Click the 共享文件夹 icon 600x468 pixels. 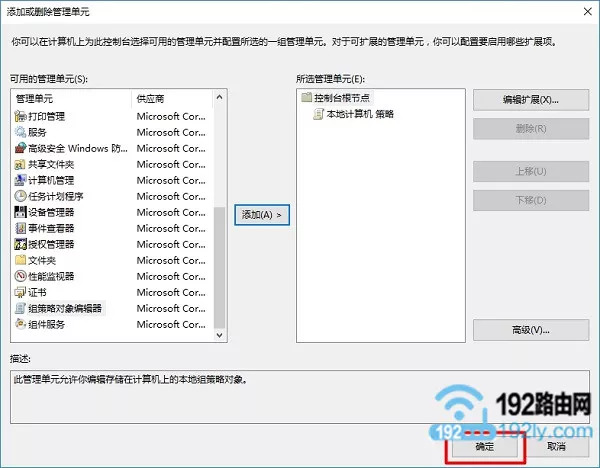click(20, 164)
